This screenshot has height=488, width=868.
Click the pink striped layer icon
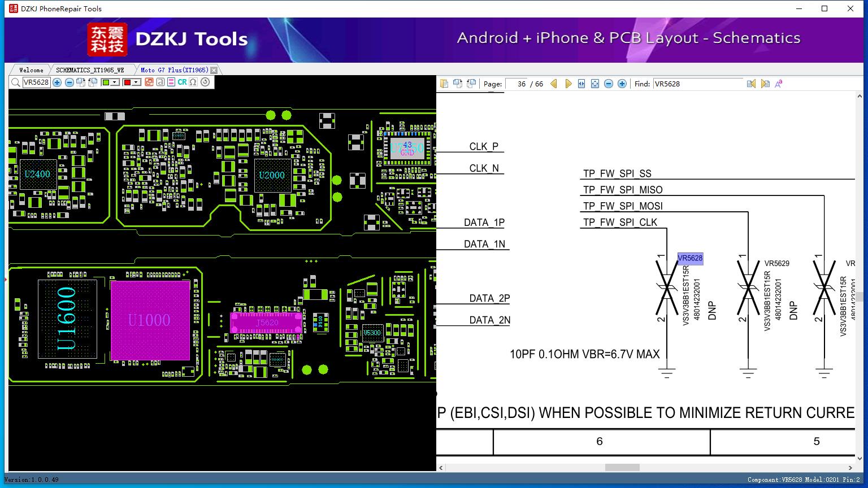tap(171, 82)
